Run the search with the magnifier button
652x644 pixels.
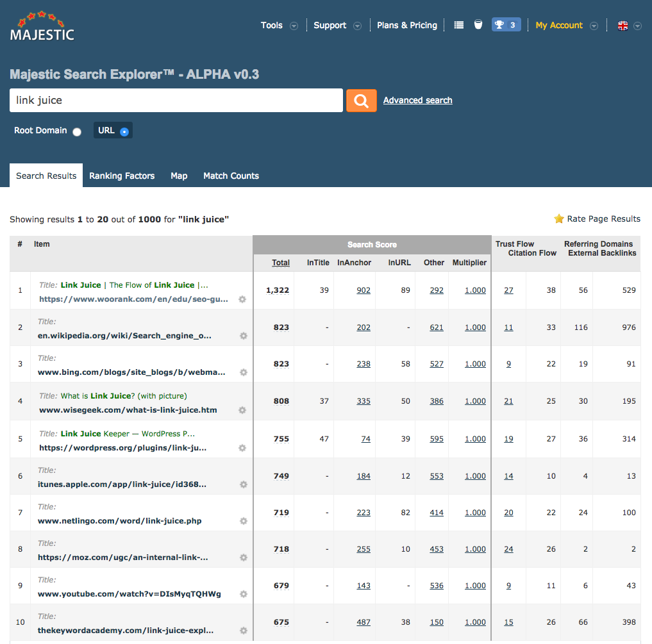tap(361, 100)
